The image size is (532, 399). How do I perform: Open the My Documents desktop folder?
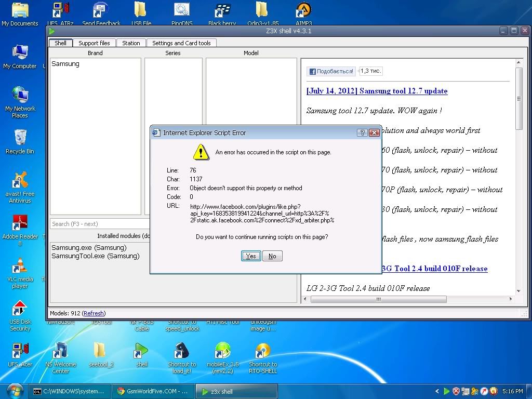(x=20, y=14)
